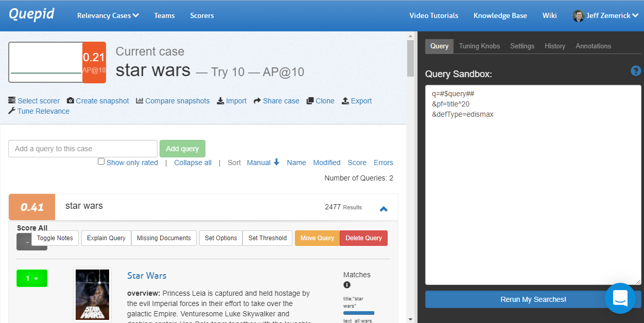This screenshot has width=644, height=323.
Task: Click the Add query button
Action: pyautogui.click(x=182, y=149)
